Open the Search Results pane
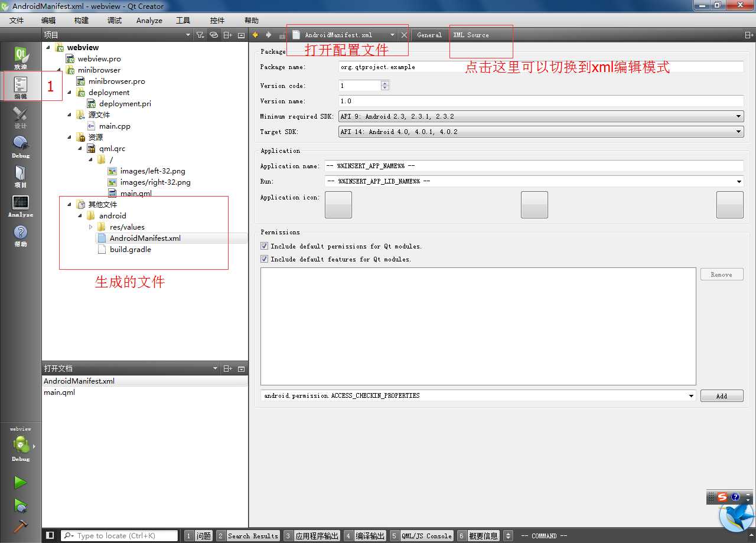 (248, 536)
